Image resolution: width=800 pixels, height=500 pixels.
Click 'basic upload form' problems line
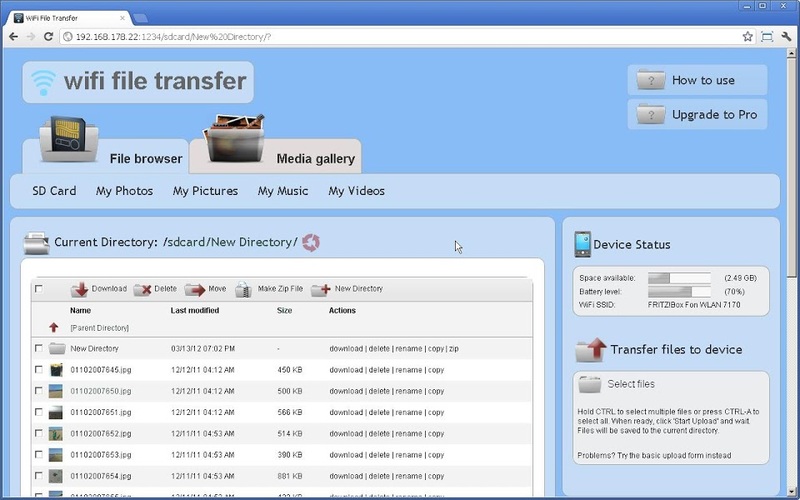(654, 455)
